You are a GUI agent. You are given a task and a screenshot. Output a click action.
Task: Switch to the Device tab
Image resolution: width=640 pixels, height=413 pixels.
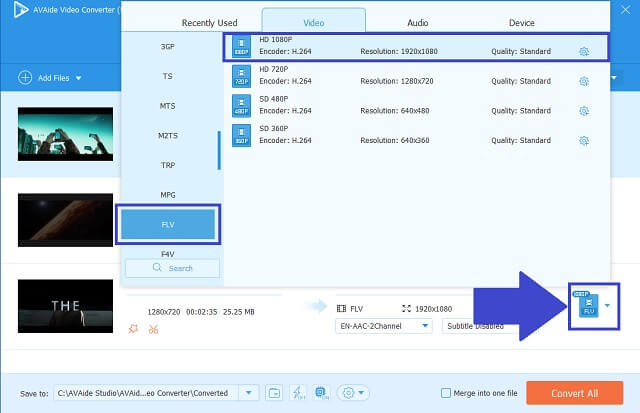(x=522, y=23)
